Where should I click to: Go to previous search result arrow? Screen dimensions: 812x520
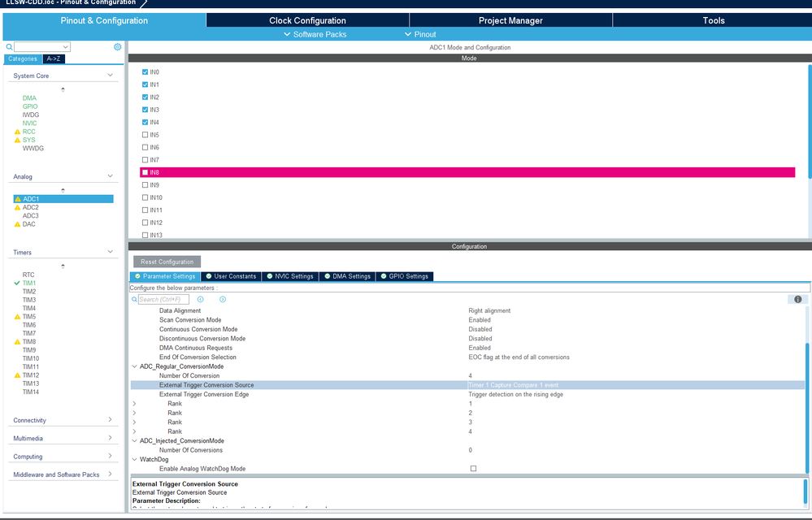(x=201, y=299)
